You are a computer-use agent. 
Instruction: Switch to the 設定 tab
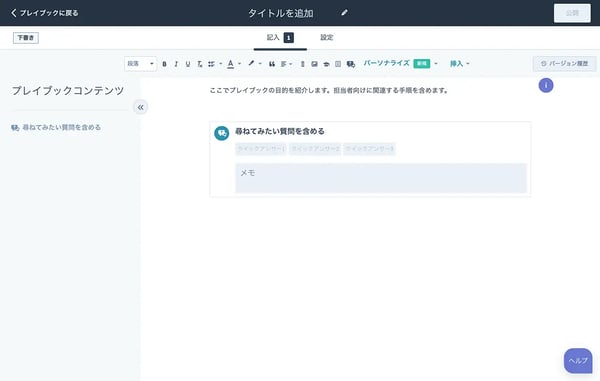coord(327,37)
